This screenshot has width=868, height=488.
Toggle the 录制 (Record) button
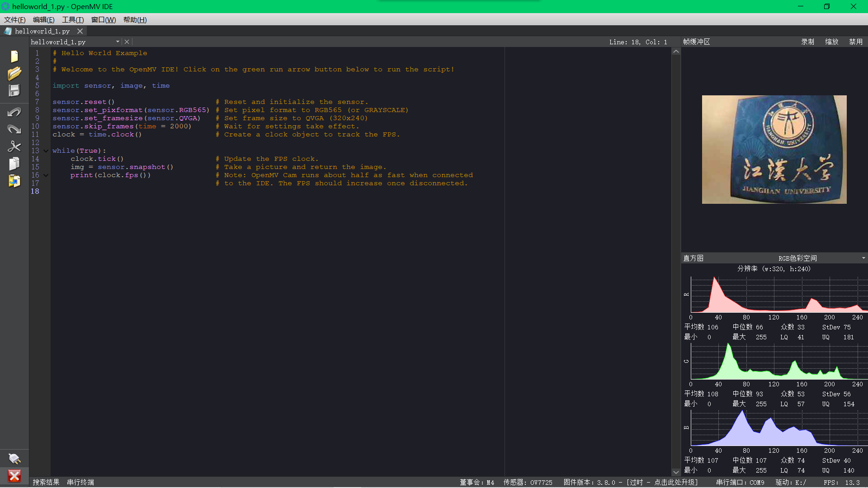[807, 42]
